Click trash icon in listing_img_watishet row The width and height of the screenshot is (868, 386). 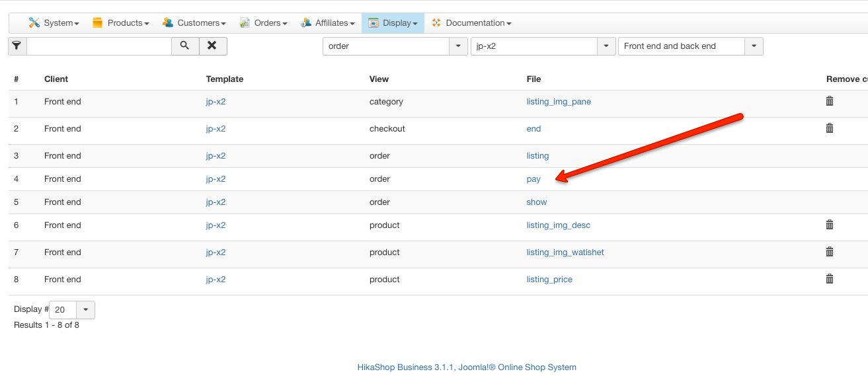(x=830, y=252)
